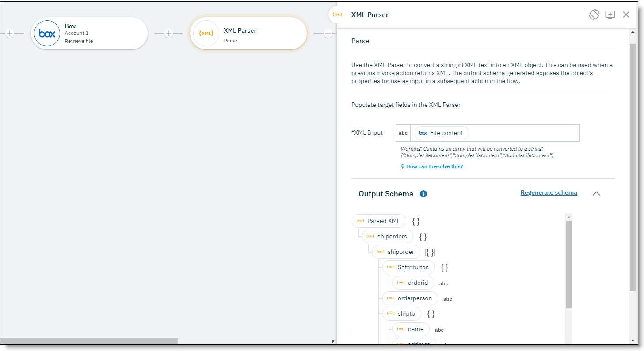Click the XML icon beside Parsed XML
Viewport: 644px width, 351px height.
point(359,221)
